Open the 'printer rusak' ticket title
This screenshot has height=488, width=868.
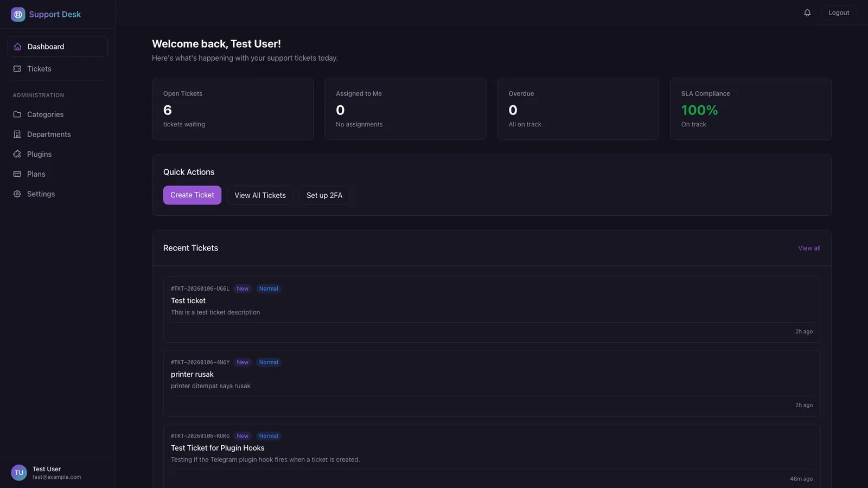pos(192,374)
